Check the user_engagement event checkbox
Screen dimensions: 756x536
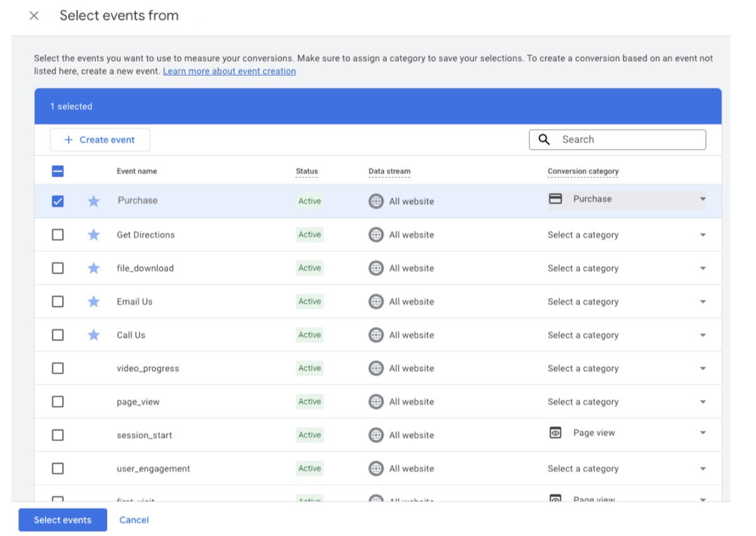57,469
